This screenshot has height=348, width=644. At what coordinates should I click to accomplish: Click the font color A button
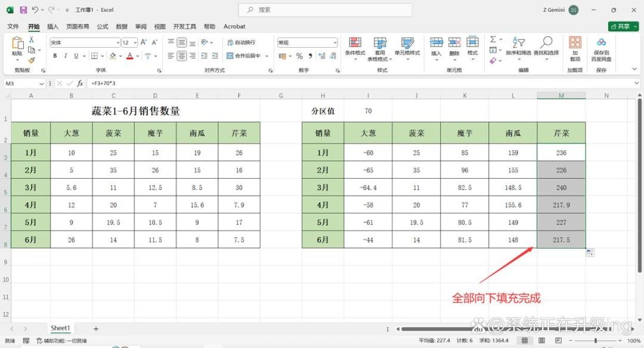click(130, 56)
